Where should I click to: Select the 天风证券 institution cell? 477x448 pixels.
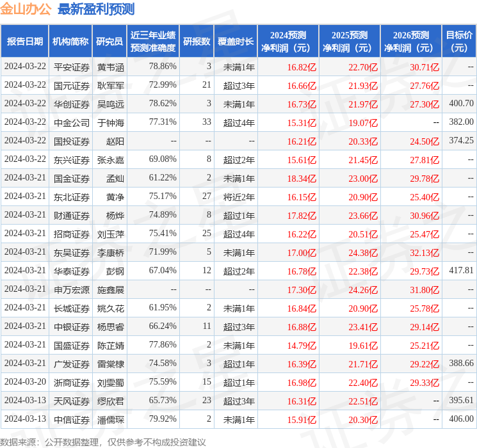72,401
